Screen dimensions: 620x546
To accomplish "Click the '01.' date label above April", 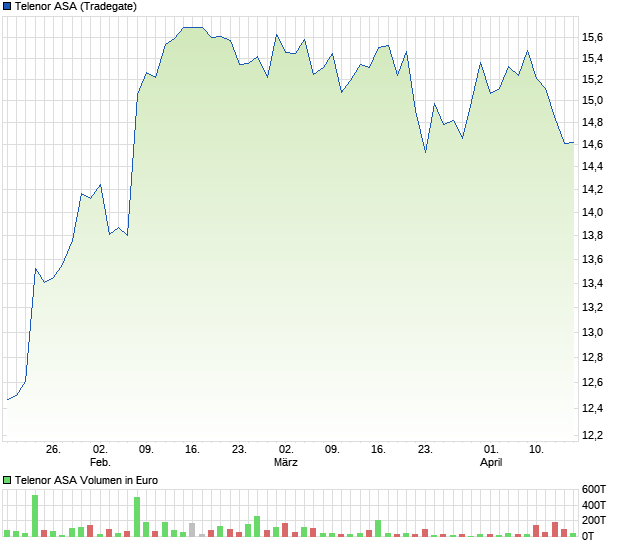I will (491, 450).
